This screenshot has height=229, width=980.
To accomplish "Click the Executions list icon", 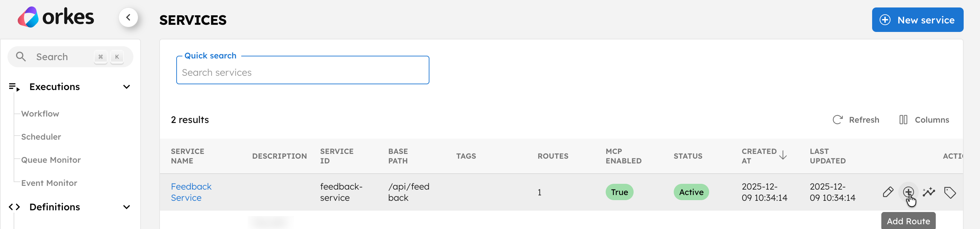I will coord(14,87).
